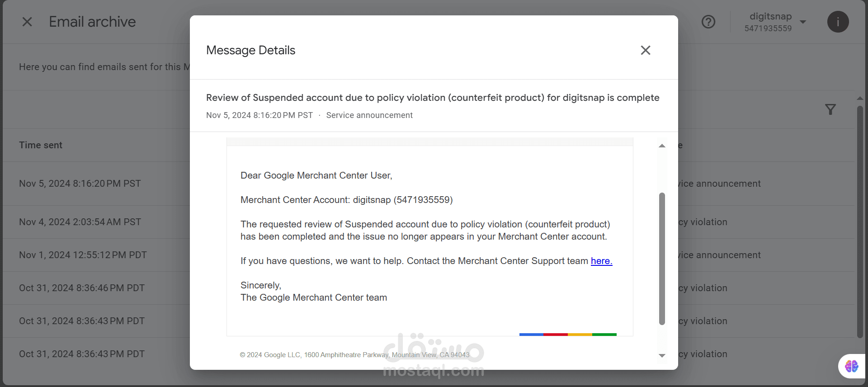This screenshot has height=387, width=868.
Task: Click the 'Message Details' dialog heading
Action: coord(250,50)
